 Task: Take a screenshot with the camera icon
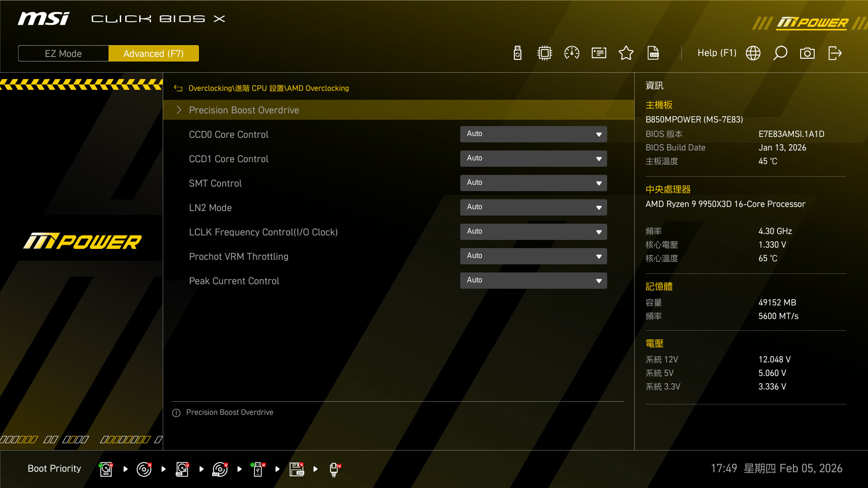(807, 53)
